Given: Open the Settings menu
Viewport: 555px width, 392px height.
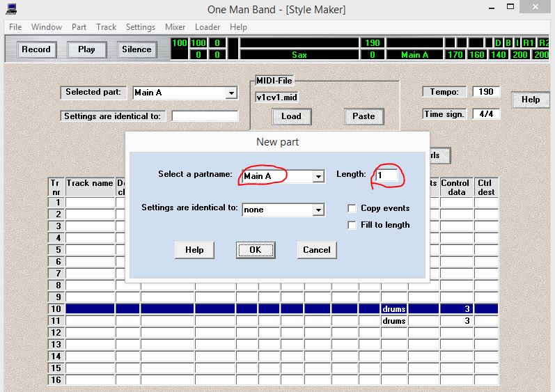Looking at the screenshot, I should click(141, 27).
